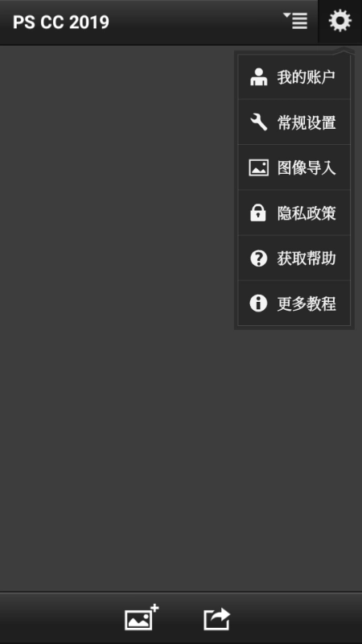Image resolution: width=362 pixels, height=644 pixels.
Task: Choose 图像导入 menu item
Action: (294, 167)
